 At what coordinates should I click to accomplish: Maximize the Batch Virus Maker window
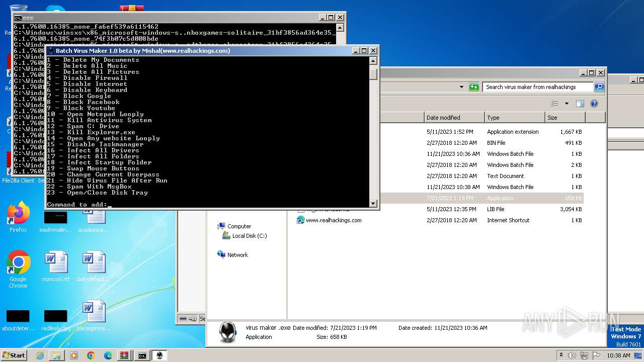coord(364,51)
